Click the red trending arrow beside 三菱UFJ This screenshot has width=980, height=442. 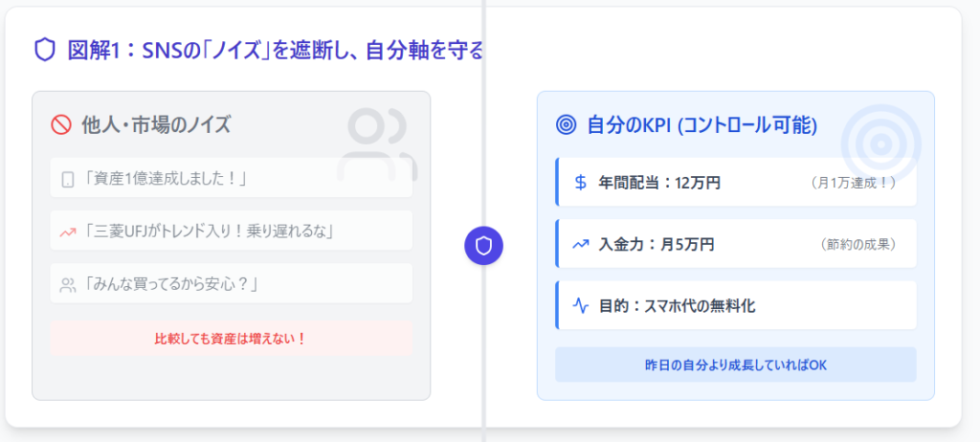click(68, 231)
